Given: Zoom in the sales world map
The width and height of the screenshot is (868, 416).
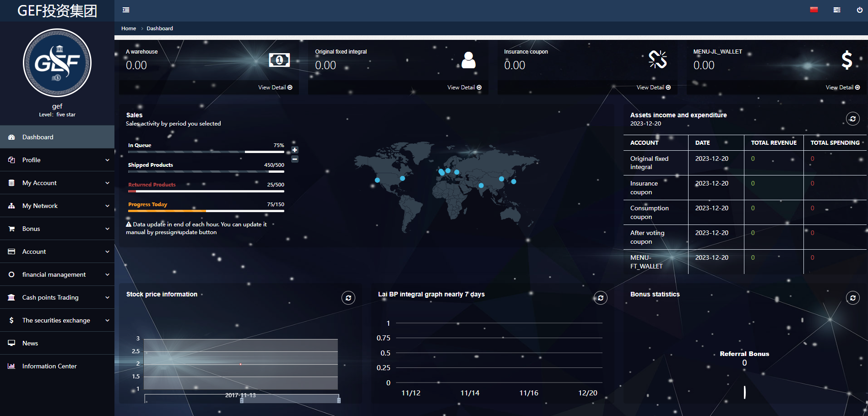Looking at the screenshot, I should coord(295,150).
